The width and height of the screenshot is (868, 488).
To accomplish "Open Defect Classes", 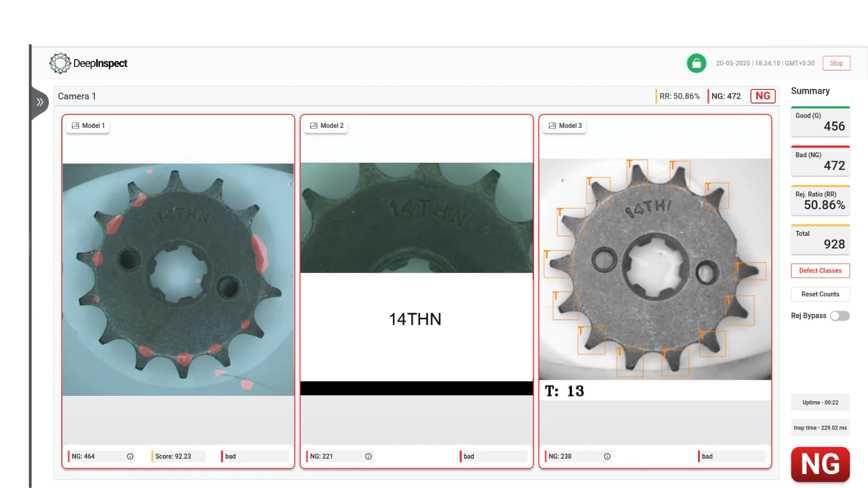I will coord(820,271).
